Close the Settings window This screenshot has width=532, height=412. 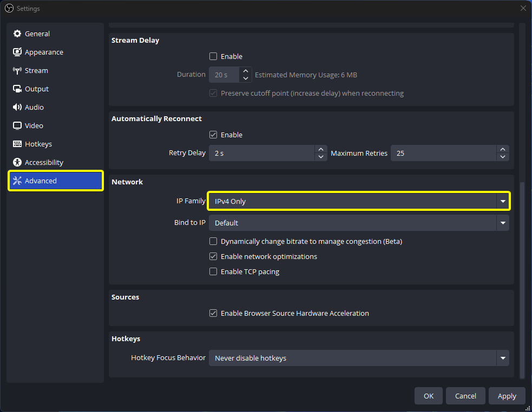(x=523, y=8)
